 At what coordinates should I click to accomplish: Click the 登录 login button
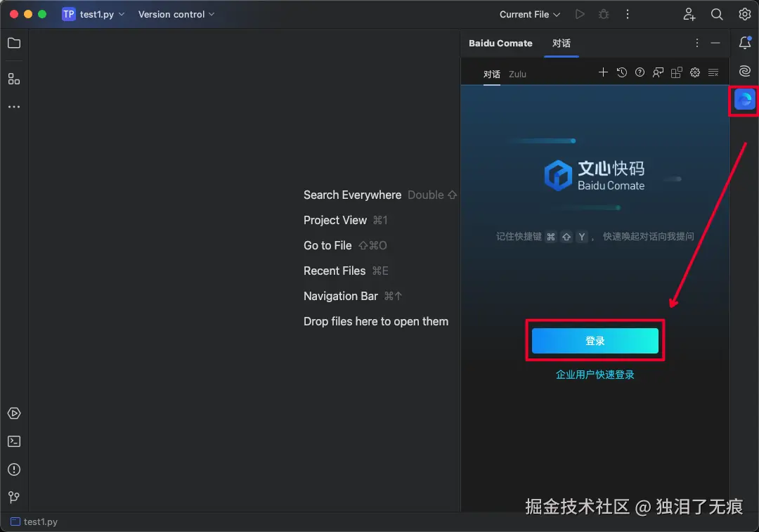[595, 341]
